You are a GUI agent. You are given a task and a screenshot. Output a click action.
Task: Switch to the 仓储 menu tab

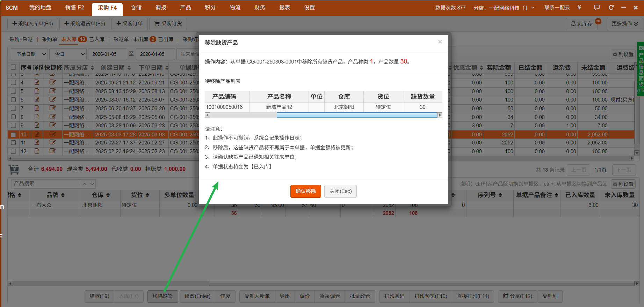point(136,8)
